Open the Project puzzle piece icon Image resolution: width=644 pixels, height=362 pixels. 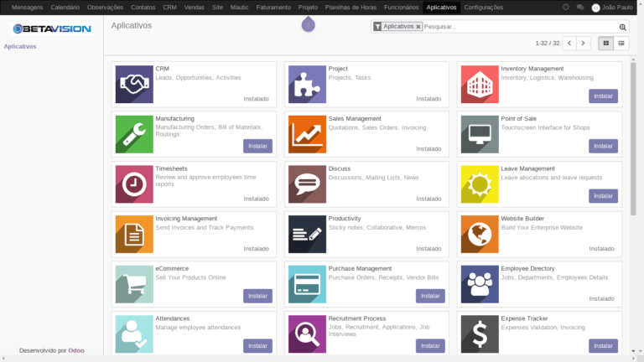pos(307,84)
